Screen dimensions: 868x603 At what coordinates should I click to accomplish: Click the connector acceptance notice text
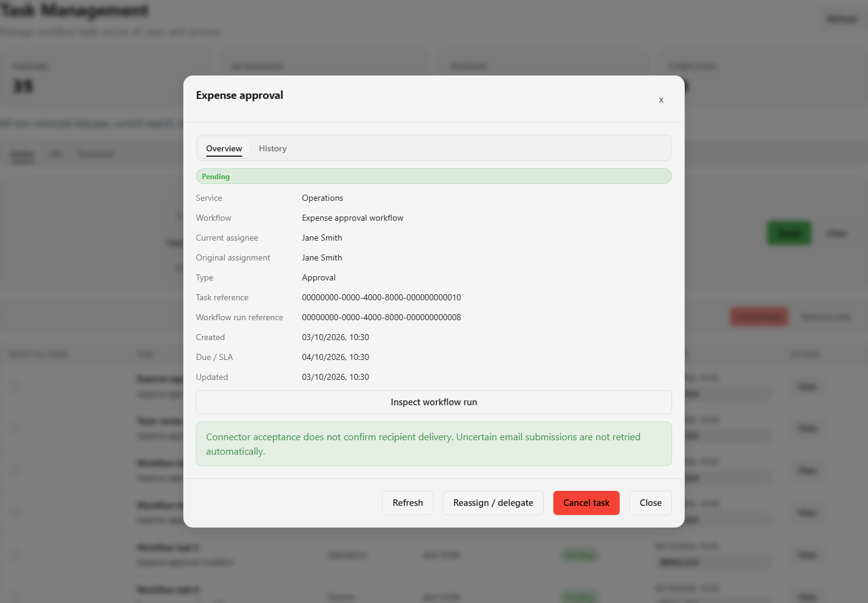[x=423, y=444]
